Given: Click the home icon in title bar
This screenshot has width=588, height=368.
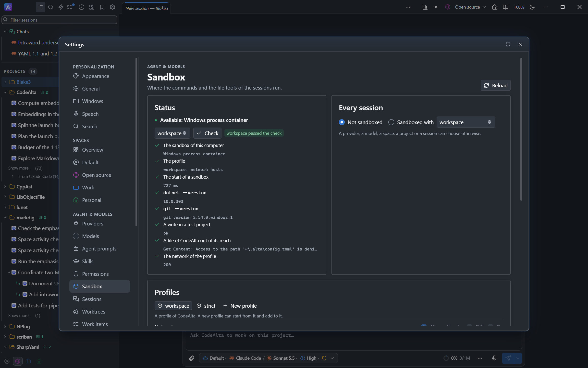Looking at the screenshot, I should tap(495, 7).
